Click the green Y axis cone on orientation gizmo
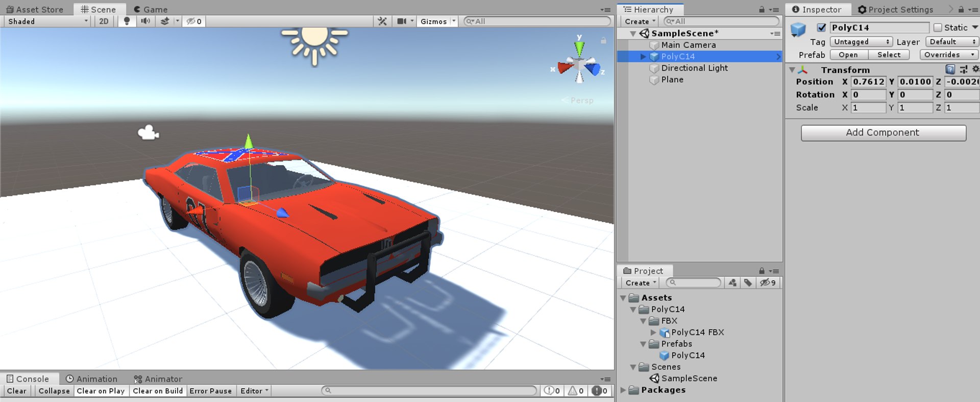980x402 pixels. 579,49
